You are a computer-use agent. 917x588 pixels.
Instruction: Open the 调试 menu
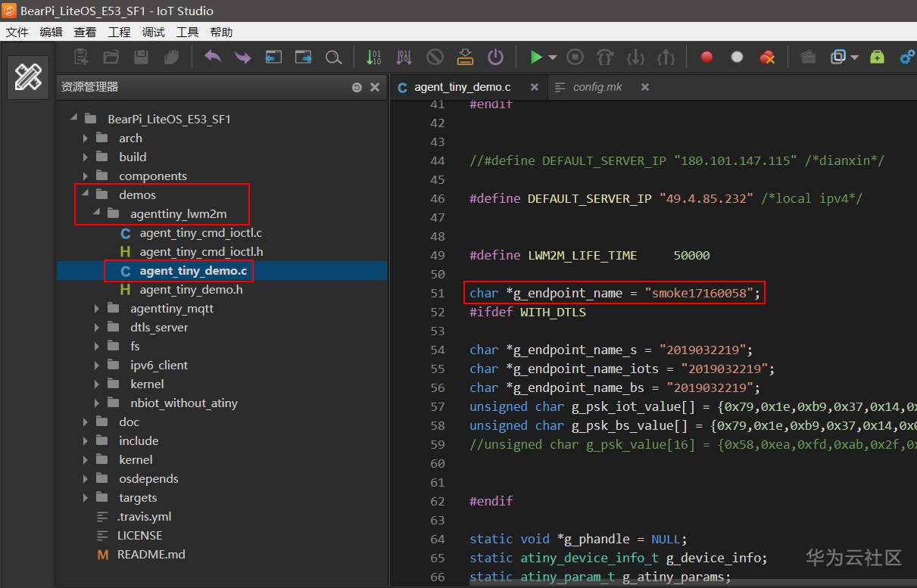[x=153, y=32]
